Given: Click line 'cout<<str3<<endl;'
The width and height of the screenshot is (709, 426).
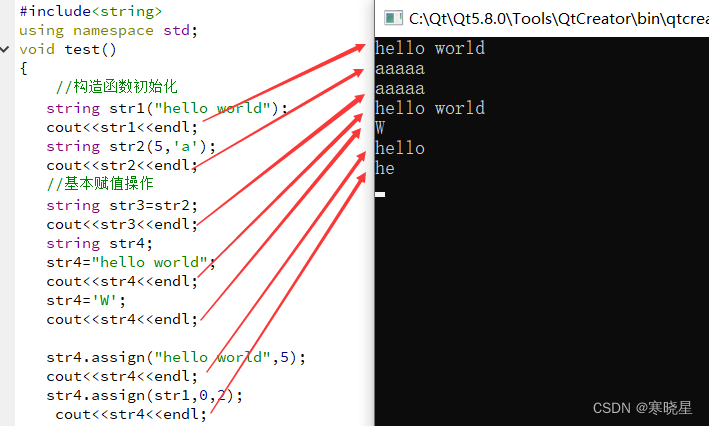Looking at the screenshot, I should [x=122, y=225].
